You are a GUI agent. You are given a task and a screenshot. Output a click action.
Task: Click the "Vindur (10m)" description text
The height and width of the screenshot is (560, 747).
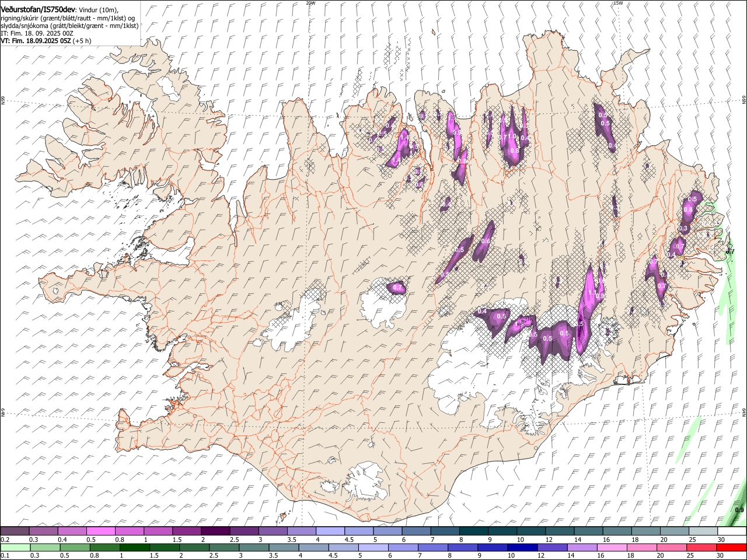tap(98, 10)
